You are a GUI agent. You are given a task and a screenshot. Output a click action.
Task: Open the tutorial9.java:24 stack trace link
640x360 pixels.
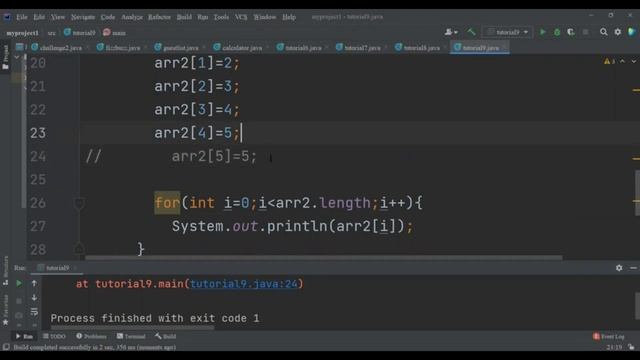(244, 284)
